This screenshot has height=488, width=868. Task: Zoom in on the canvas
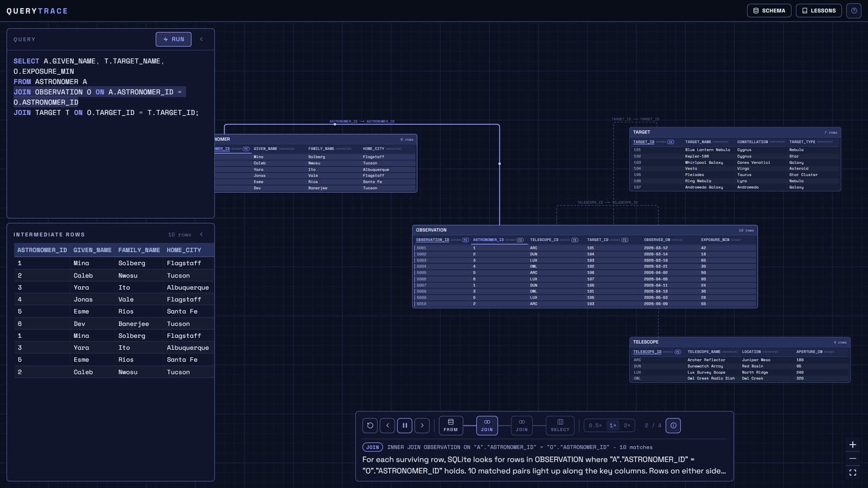(853, 445)
